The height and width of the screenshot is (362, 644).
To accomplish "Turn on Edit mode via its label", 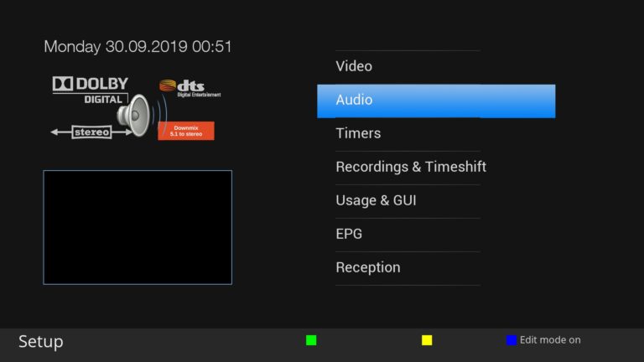I will [x=550, y=340].
